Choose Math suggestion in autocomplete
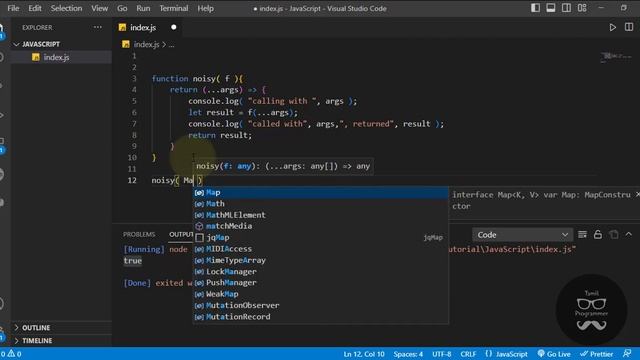The image size is (640, 360). (320, 204)
